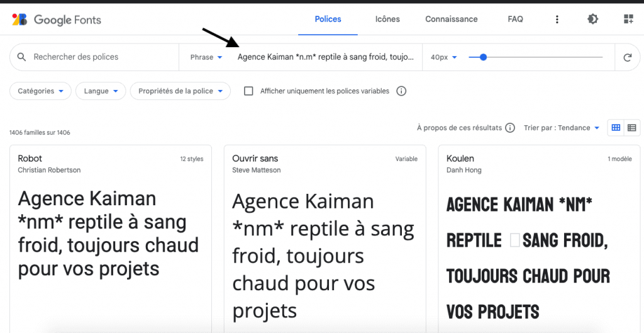
Task: Open the three-dot more options menu
Action: [x=557, y=20]
